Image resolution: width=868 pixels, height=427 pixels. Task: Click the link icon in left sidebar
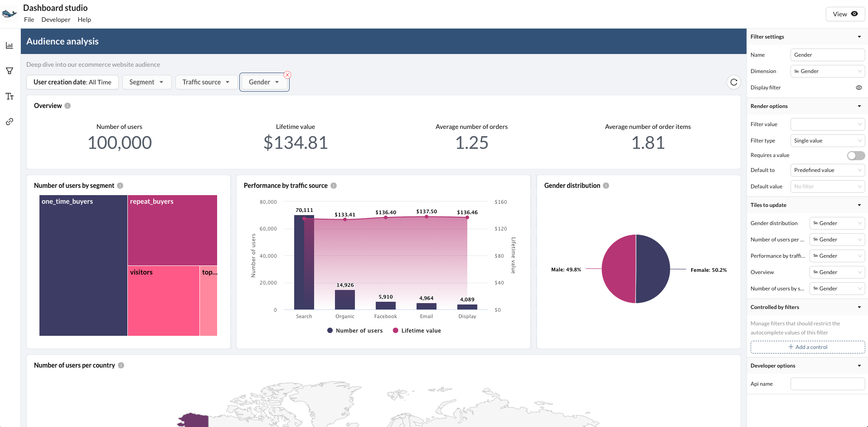tap(9, 122)
